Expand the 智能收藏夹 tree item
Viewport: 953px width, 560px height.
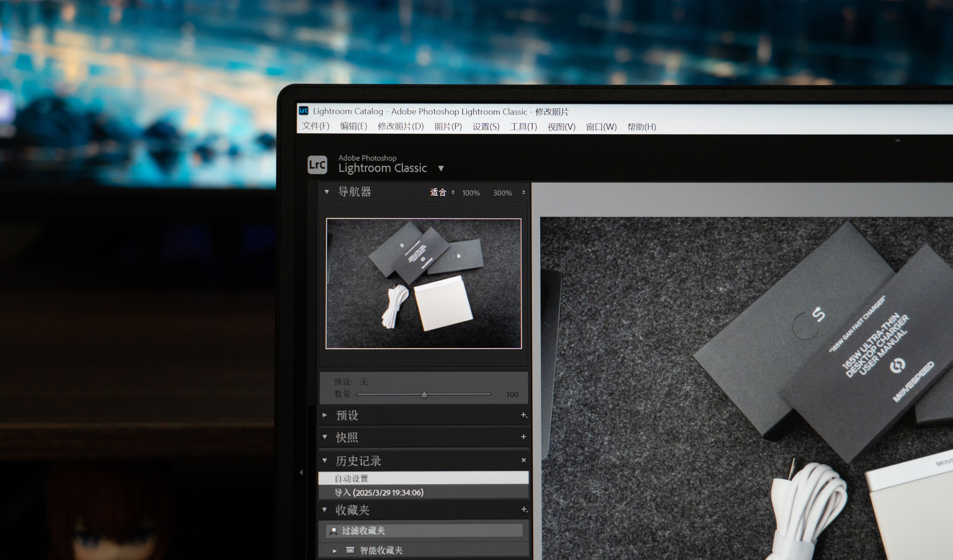click(x=334, y=551)
